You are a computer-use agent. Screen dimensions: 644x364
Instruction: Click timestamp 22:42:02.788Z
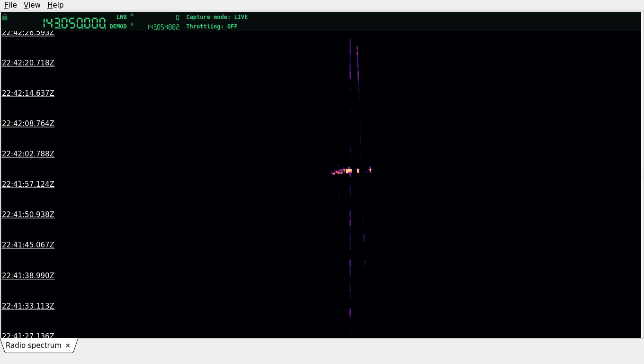coord(28,154)
